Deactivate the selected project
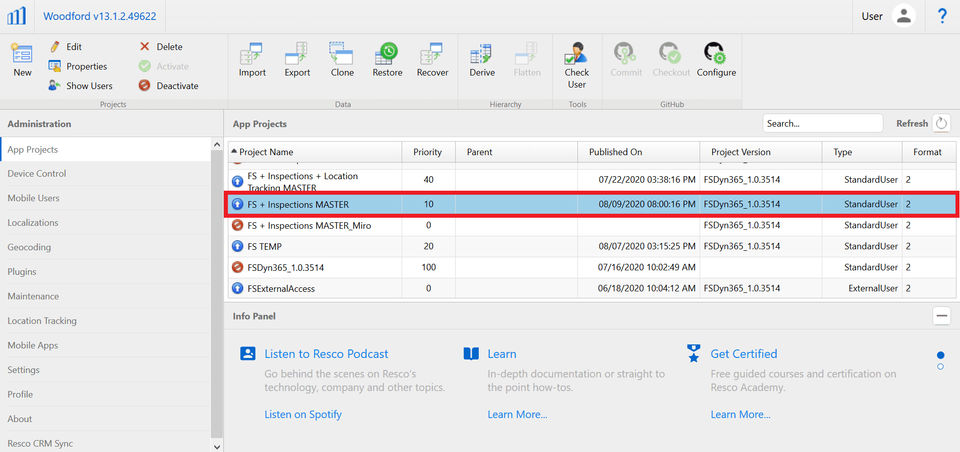The height and width of the screenshot is (452, 960). (168, 86)
